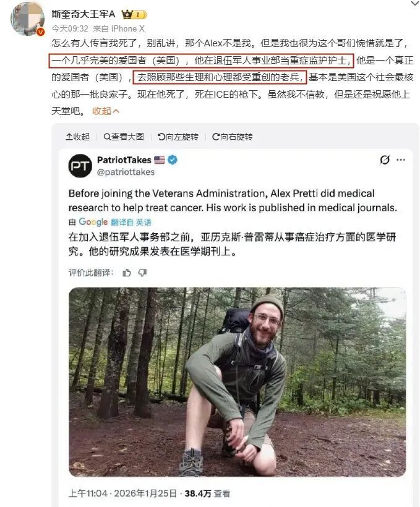Collapse the image with the 收起 toolbar button
The width and height of the screenshot is (420, 507).
pos(78,137)
